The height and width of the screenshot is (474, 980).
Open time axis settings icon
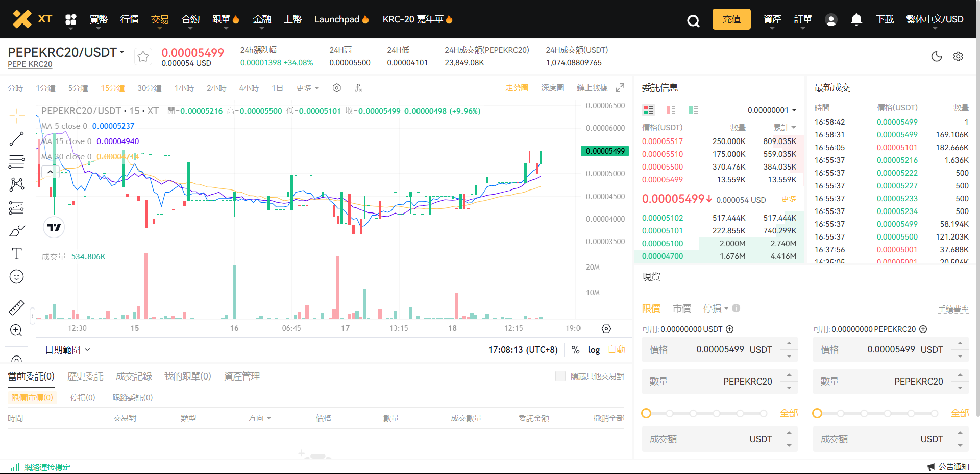(606, 328)
